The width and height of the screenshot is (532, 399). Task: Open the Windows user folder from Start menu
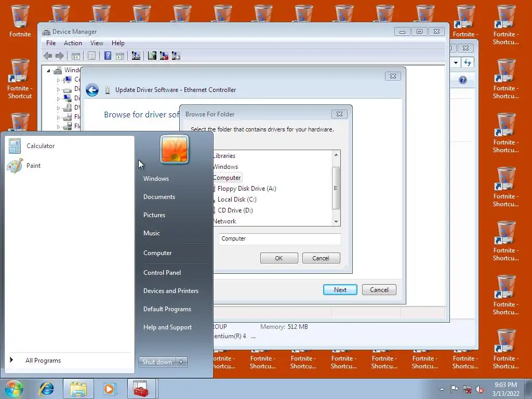coord(156,179)
